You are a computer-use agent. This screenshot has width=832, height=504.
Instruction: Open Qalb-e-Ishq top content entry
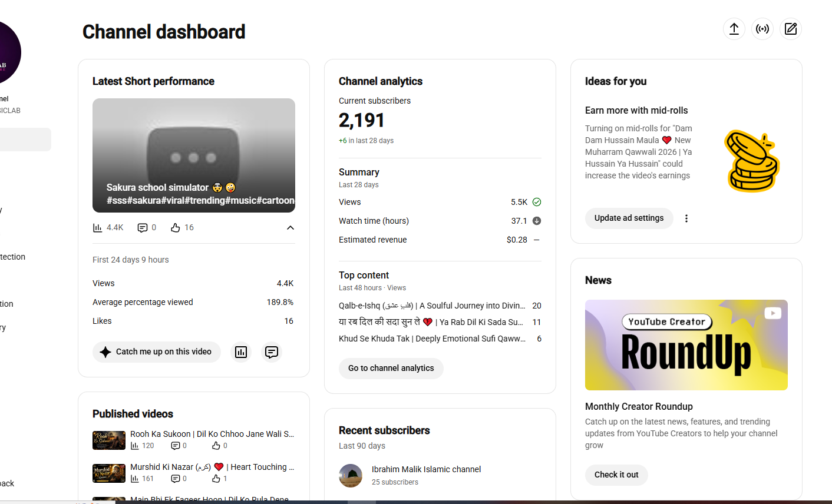click(x=432, y=306)
